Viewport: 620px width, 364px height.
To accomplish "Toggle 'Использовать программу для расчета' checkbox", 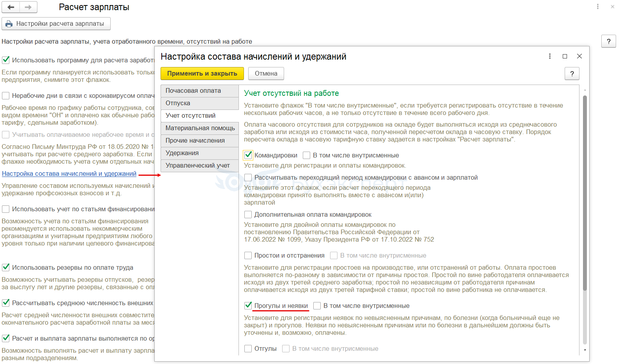I will (6, 60).
